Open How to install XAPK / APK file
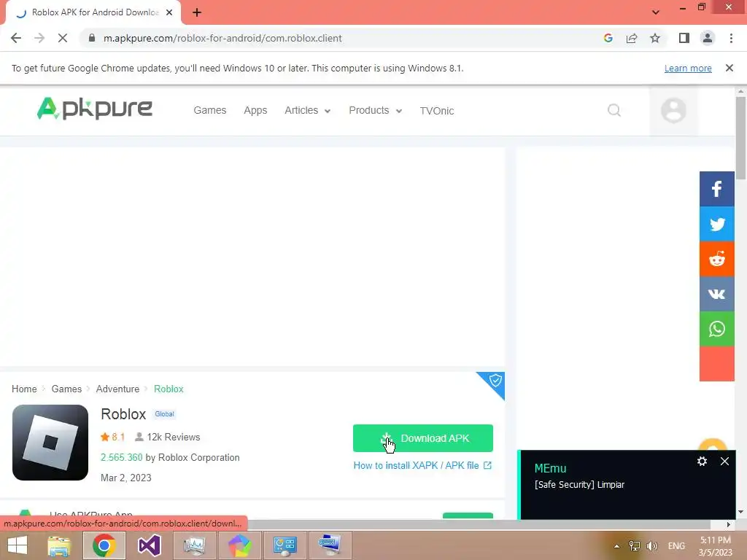The image size is (747, 560). point(422,465)
